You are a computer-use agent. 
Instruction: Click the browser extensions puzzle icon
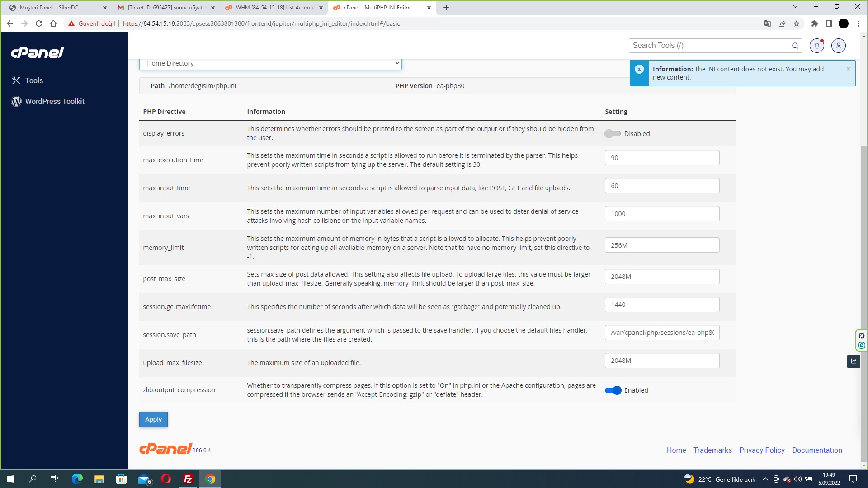(815, 23)
